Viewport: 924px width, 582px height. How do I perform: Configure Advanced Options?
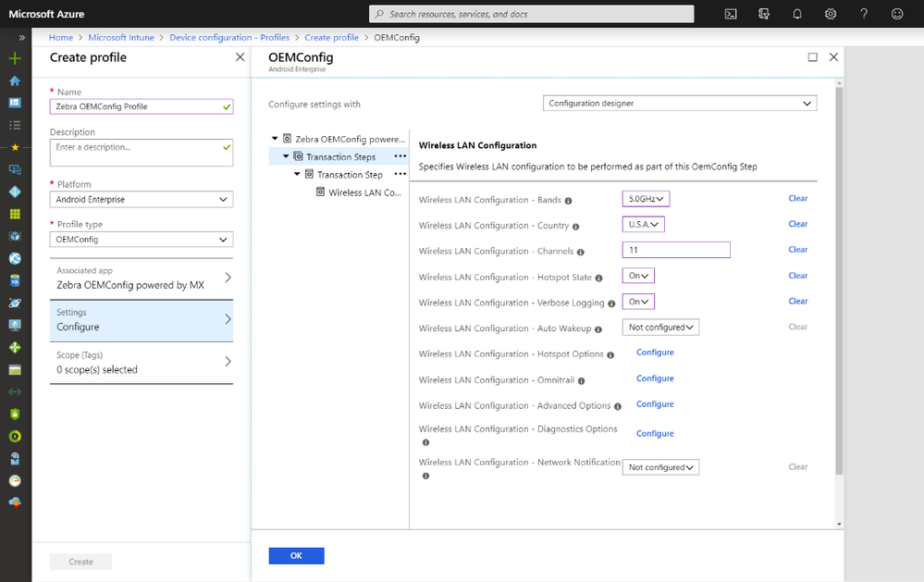pyautogui.click(x=655, y=404)
